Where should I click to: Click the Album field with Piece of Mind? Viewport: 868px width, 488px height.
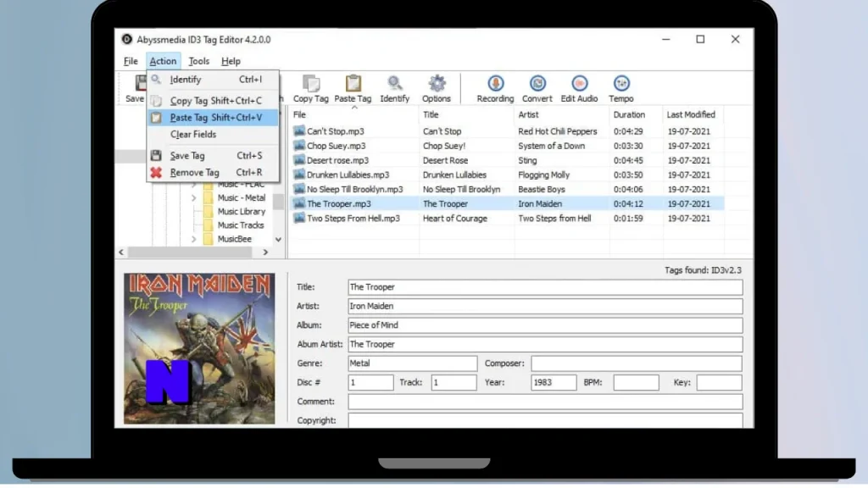click(x=545, y=325)
